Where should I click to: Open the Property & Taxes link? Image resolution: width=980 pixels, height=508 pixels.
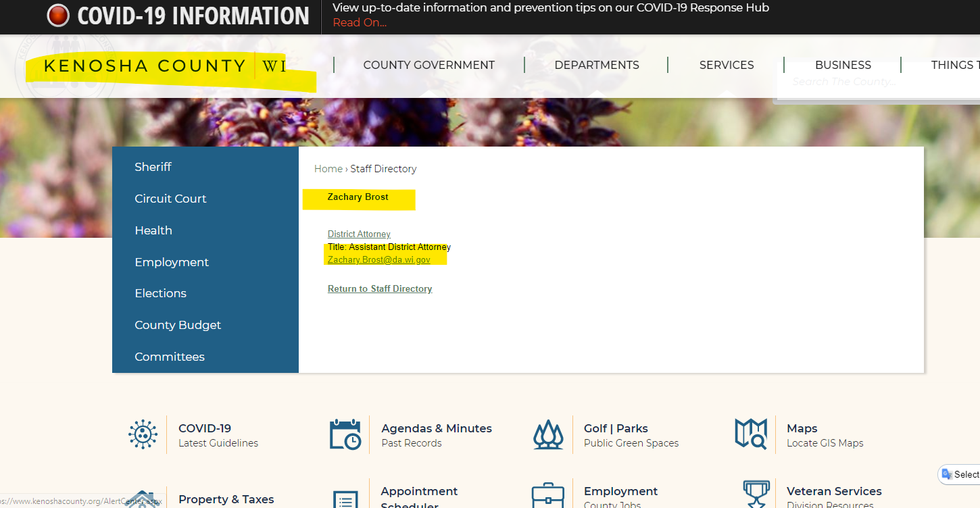tap(226, 499)
